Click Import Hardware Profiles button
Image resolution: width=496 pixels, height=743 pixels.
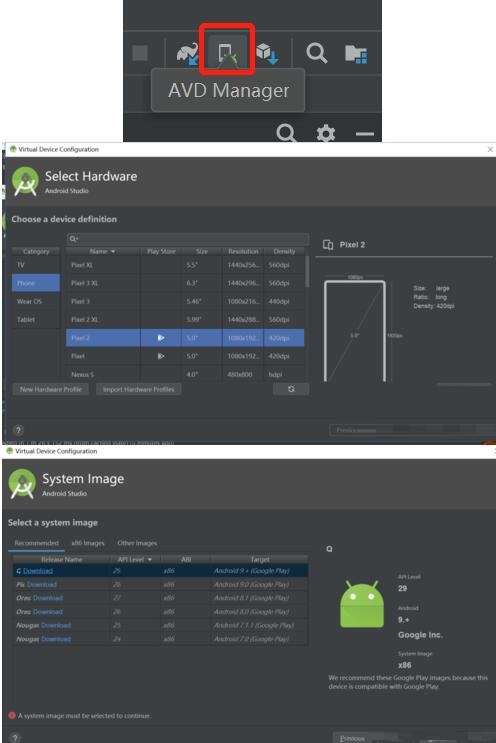138,389
